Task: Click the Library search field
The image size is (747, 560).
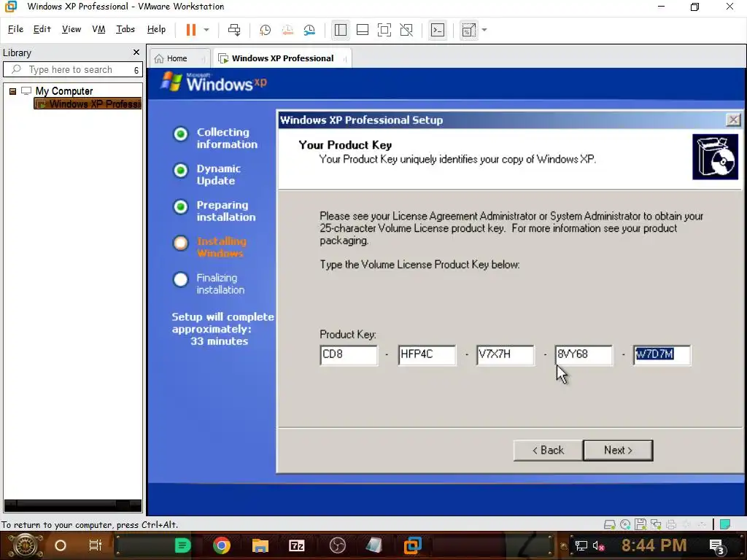Action: (71, 69)
